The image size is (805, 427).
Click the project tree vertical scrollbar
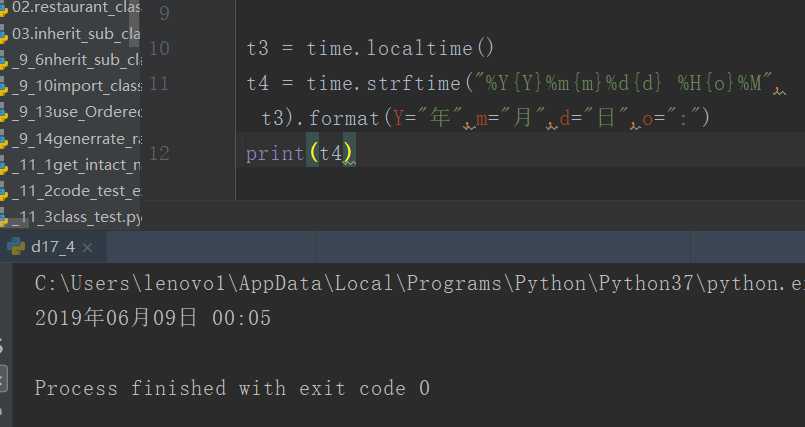135,23
